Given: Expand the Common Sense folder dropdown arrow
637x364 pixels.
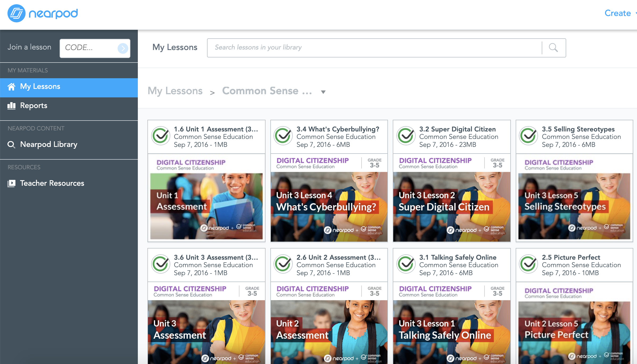Looking at the screenshot, I should coord(323,92).
